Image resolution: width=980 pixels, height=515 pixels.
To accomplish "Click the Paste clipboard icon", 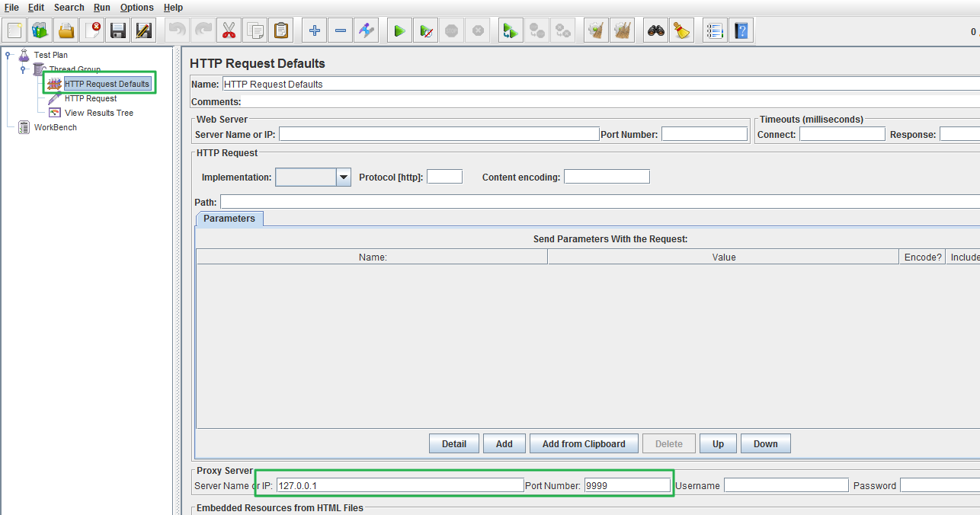I will (281, 31).
